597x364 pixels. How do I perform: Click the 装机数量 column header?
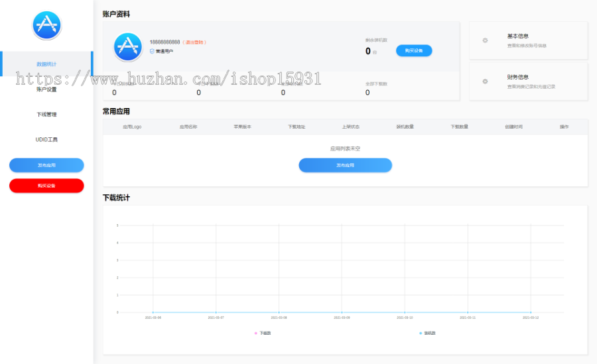[x=405, y=127]
